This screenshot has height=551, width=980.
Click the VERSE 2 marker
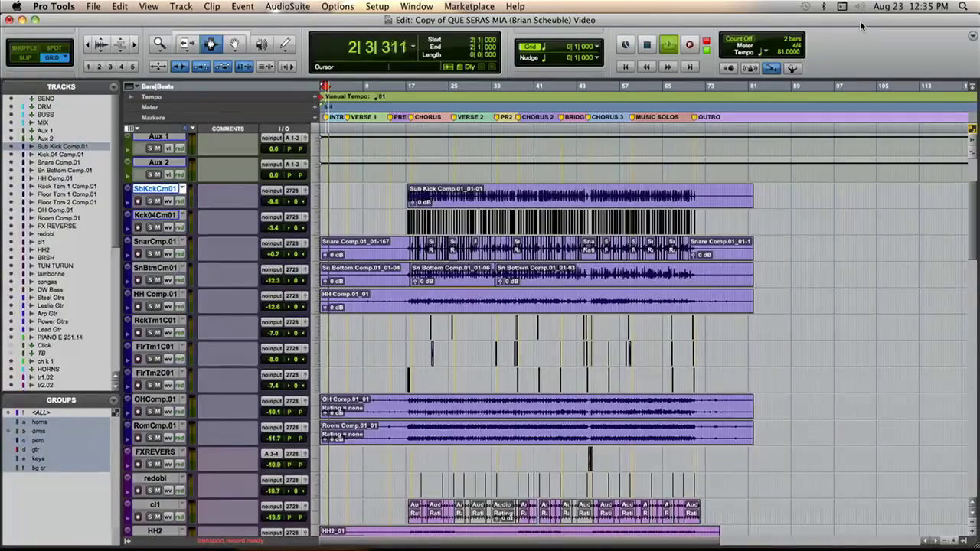(x=468, y=117)
